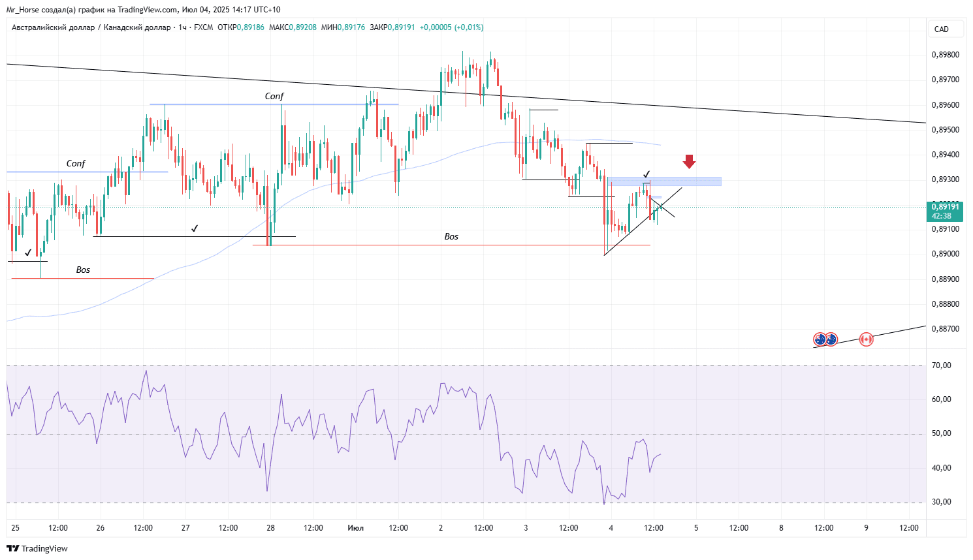Click price axis label 0,89300

[x=946, y=179]
